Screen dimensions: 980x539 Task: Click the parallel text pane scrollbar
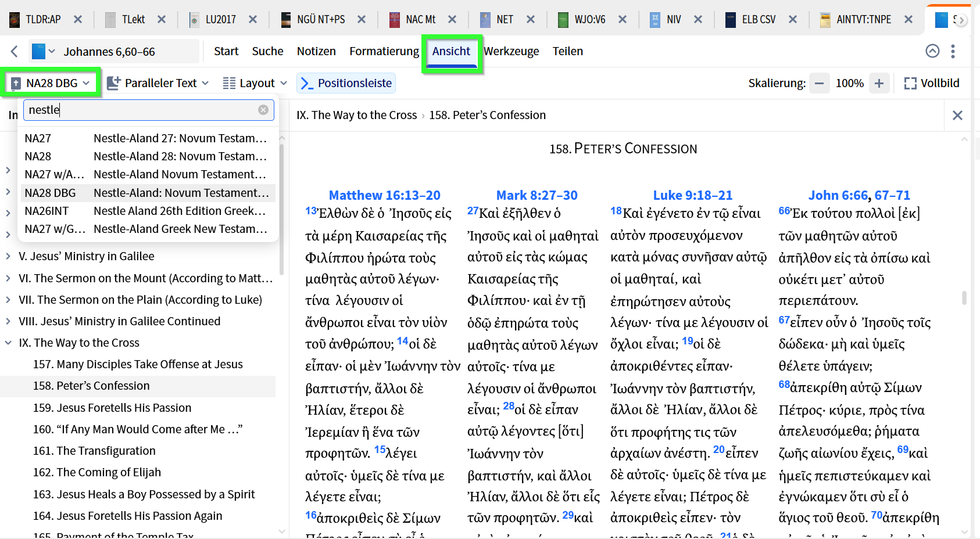click(x=964, y=297)
